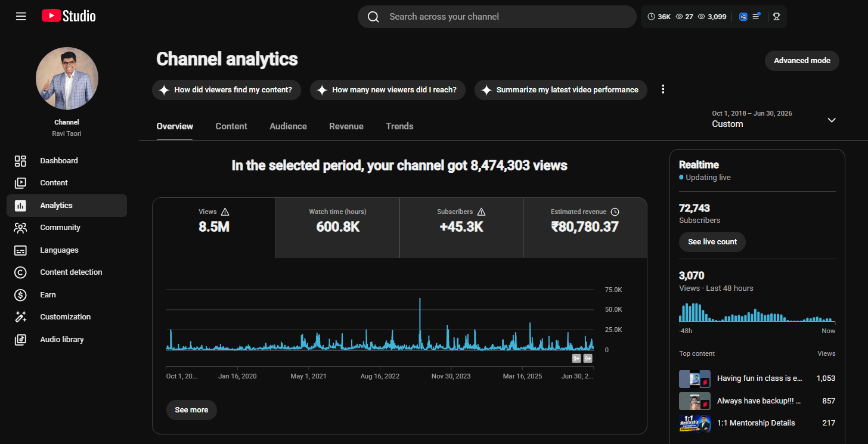The image size is (868, 444).
Task: Click the 'Top content' column header
Action: pyautogui.click(x=697, y=353)
